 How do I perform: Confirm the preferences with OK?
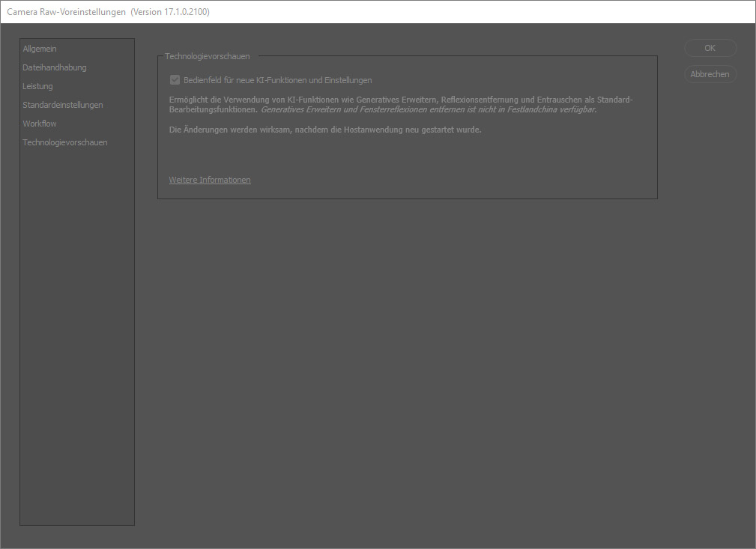pyautogui.click(x=710, y=48)
